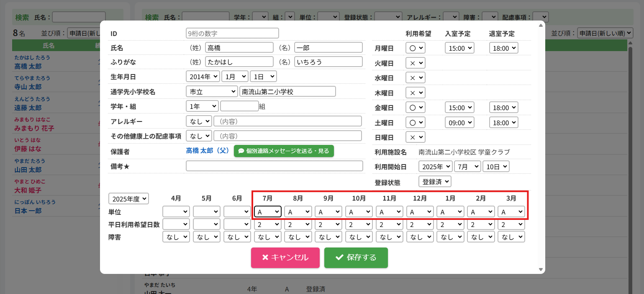Select the 2025年度 fiscal year dropdown
Screen dimensions: 644x294
[x=128, y=199]
